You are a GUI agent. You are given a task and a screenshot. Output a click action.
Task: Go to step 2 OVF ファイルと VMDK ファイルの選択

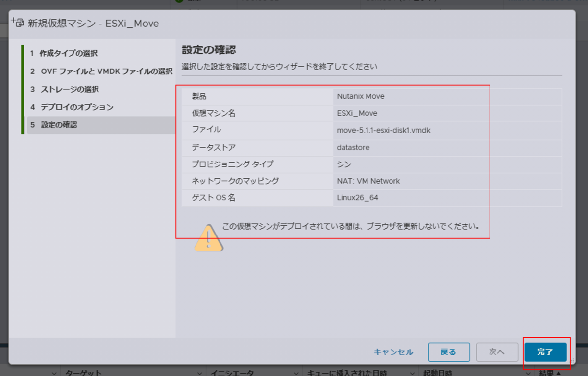(101, 71)
